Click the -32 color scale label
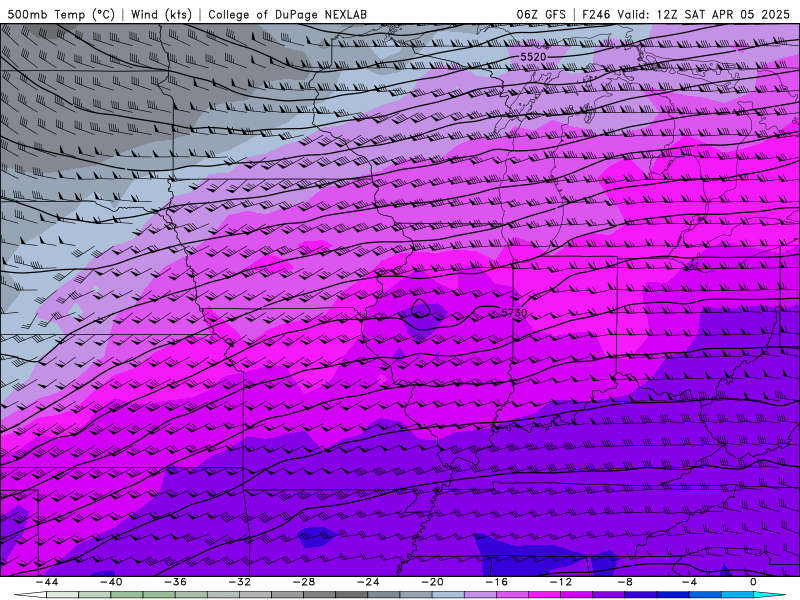 tap(239, 582)
